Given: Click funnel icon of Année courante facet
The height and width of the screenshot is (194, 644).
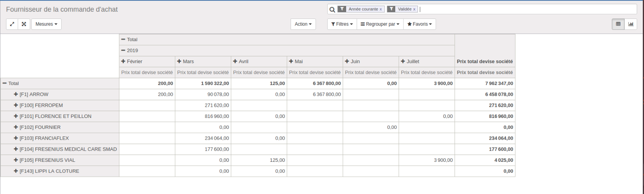Looking at the screenshot, I should click(342, 9).
